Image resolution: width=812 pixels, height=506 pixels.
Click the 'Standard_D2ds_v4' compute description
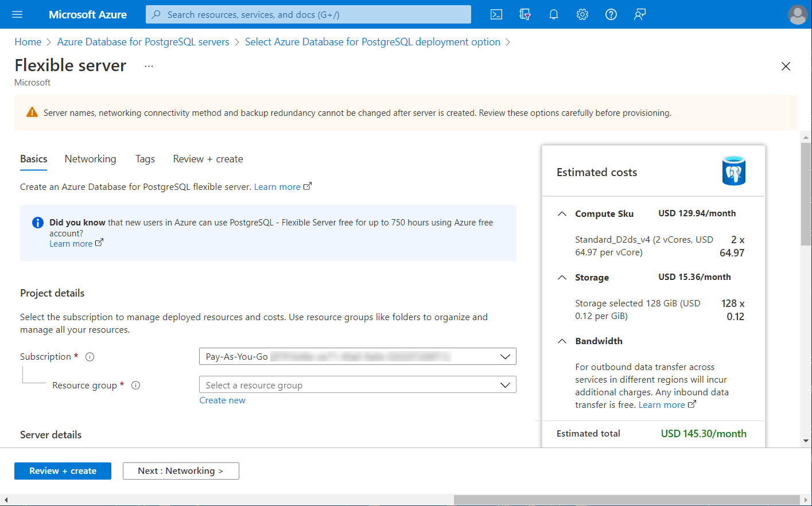coord(644,246)
